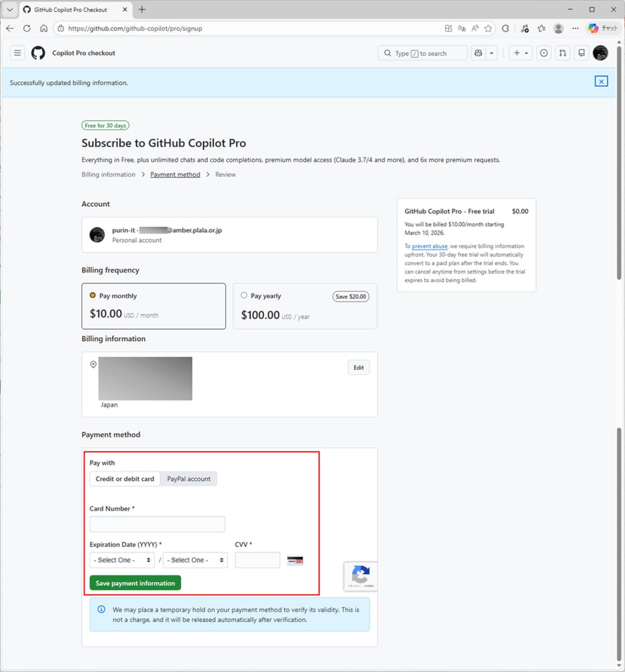
Task: Open GitHub Copilot from the header icon
Action: (478, 53)
